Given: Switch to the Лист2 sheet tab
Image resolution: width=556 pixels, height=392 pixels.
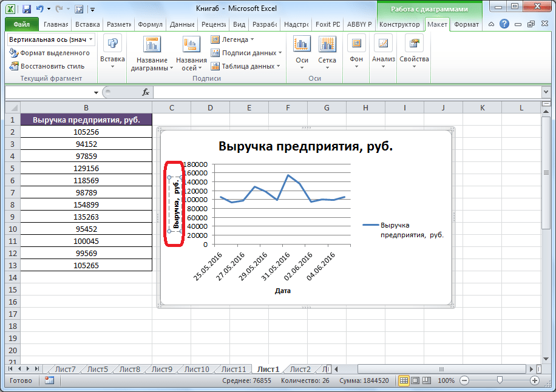Looking at the screenshot, I should [300, 369].
